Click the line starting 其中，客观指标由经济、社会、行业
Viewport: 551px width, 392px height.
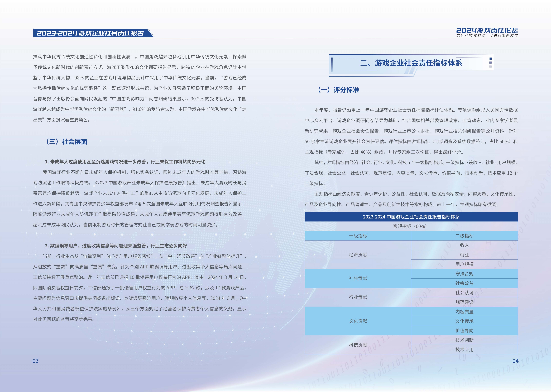(x=416, y=162)
